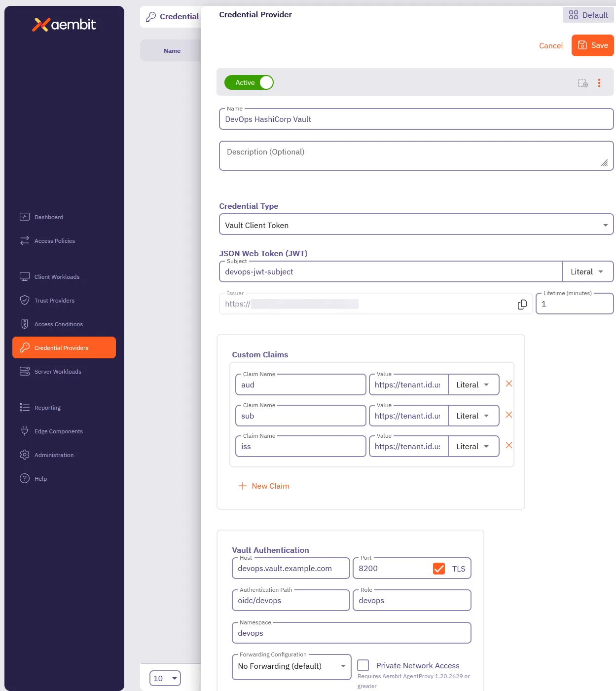Save the credential provider
The image size is (616, 691).
click(592, 45)
